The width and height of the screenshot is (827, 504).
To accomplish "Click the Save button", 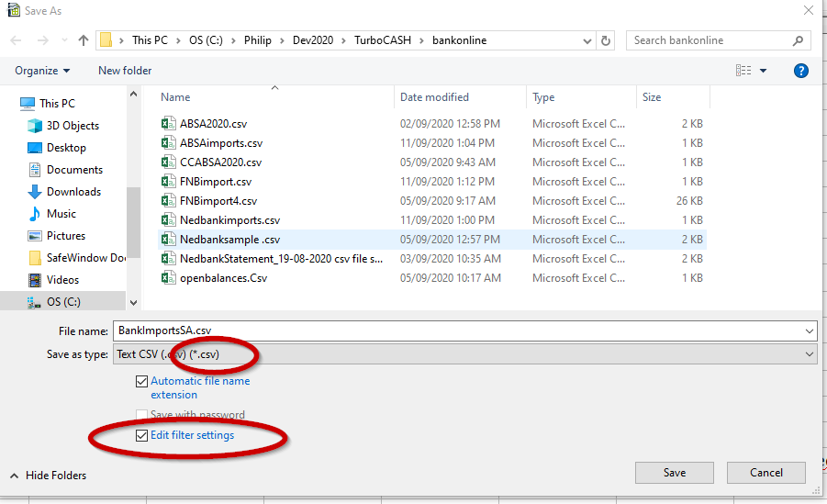I will 674,473.
